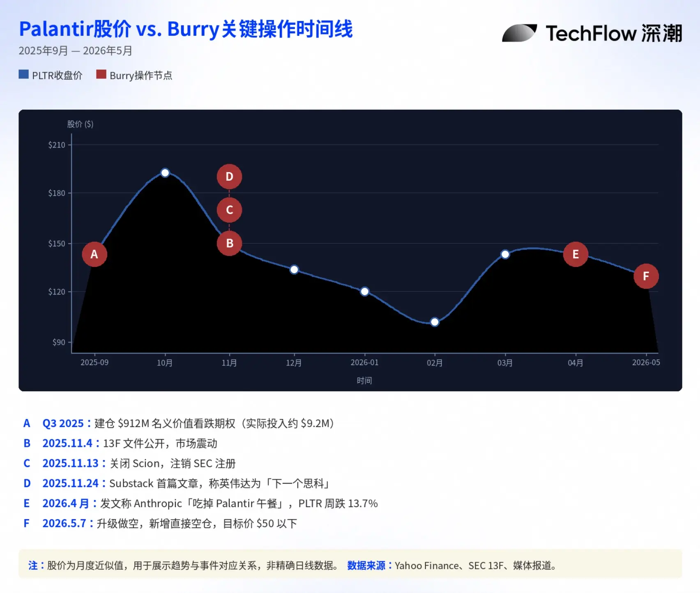Click the Burry操作节点 legend label

click(x=141, y=76)
